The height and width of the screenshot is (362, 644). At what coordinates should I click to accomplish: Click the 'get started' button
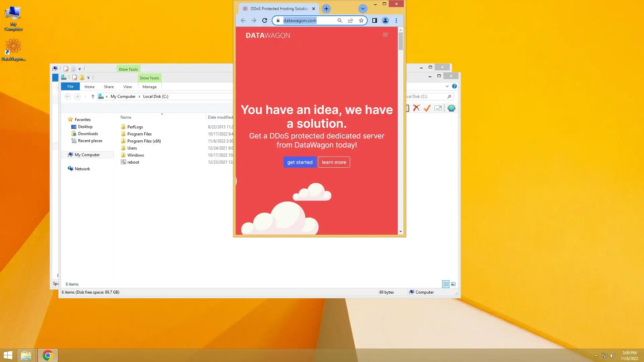(x=300, y=162)
